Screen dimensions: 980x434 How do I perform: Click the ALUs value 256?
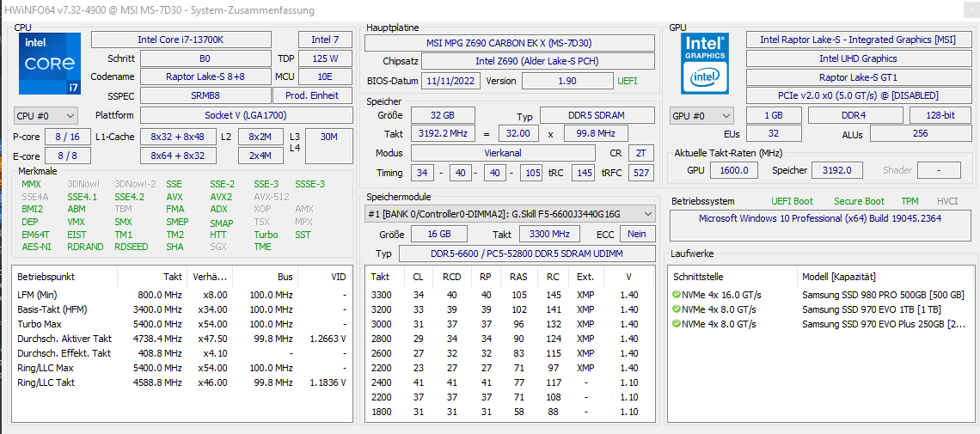(920, 133)
